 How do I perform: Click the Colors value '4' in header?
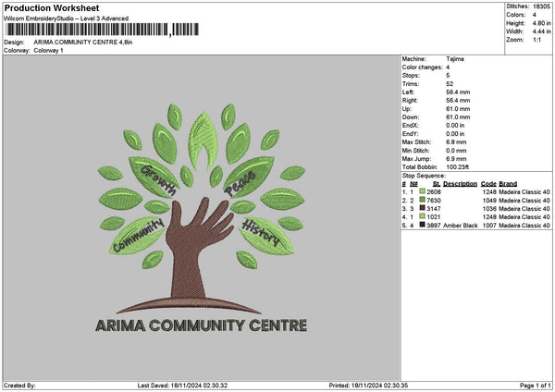(535, 15)
